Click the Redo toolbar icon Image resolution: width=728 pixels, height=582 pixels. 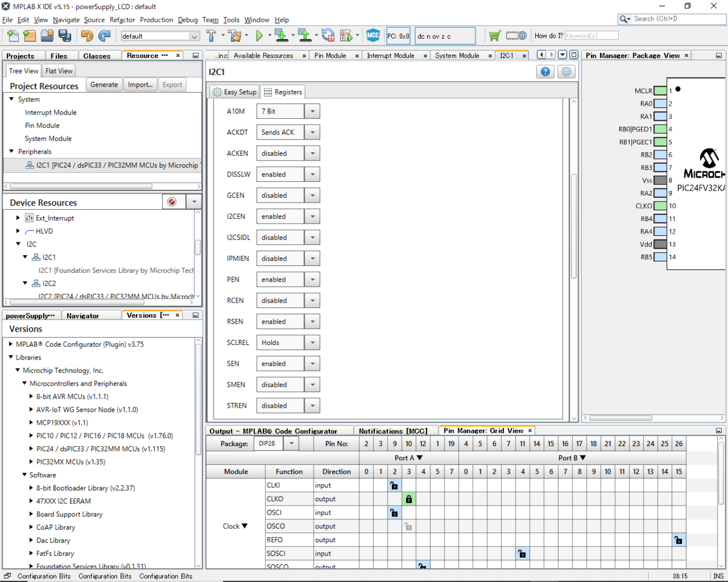pos(104,36)
